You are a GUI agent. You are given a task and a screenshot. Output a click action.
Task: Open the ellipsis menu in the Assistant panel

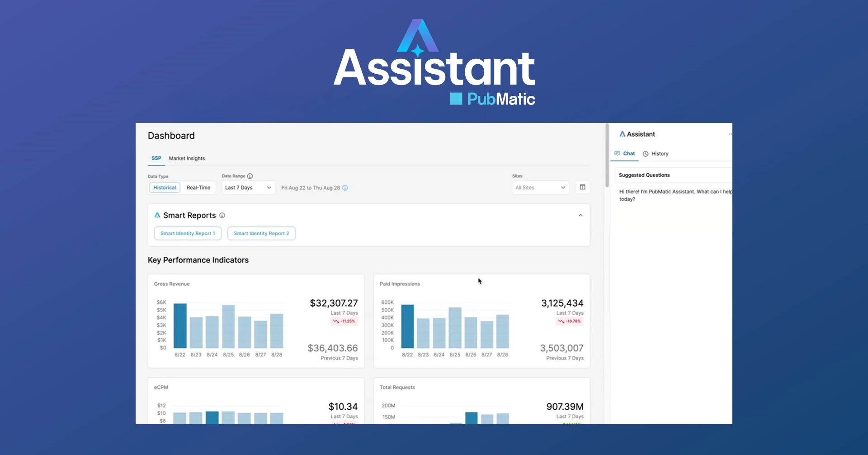coord(730,134)
